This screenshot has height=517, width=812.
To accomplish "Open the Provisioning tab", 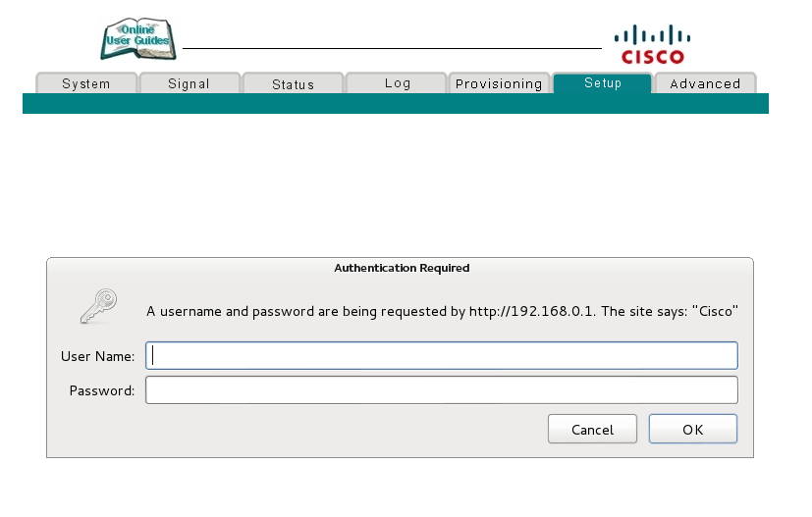I will coord(499,83).
